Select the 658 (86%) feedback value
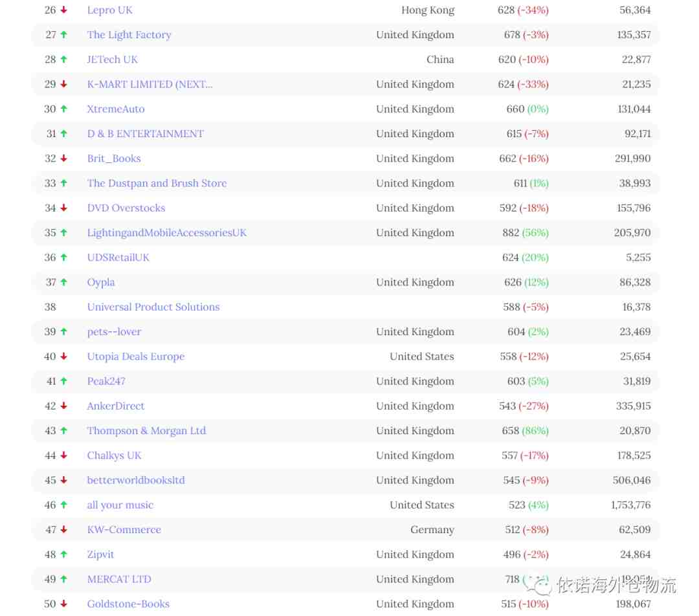Image resolution: width=699 pixels, height=616 pixels. click(525, 430)
